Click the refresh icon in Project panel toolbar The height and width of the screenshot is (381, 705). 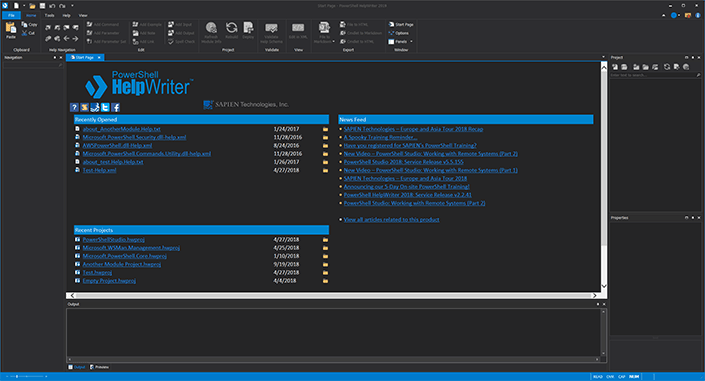pos(667,67)
